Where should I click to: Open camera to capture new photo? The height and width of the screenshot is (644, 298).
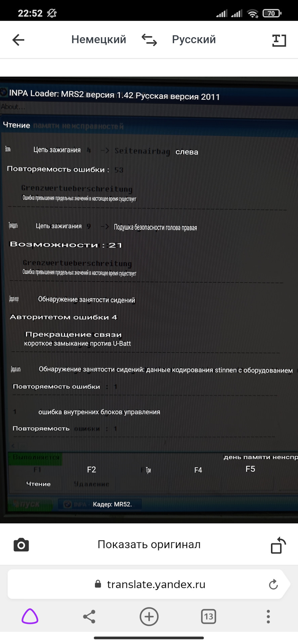[21, 545]
